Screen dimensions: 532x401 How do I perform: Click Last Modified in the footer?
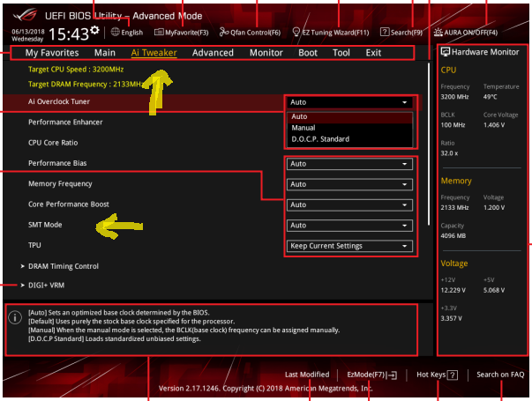click(307, 375)
